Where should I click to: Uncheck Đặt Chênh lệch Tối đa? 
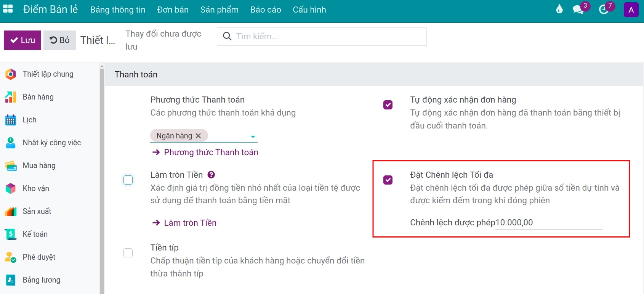(388, 180)
